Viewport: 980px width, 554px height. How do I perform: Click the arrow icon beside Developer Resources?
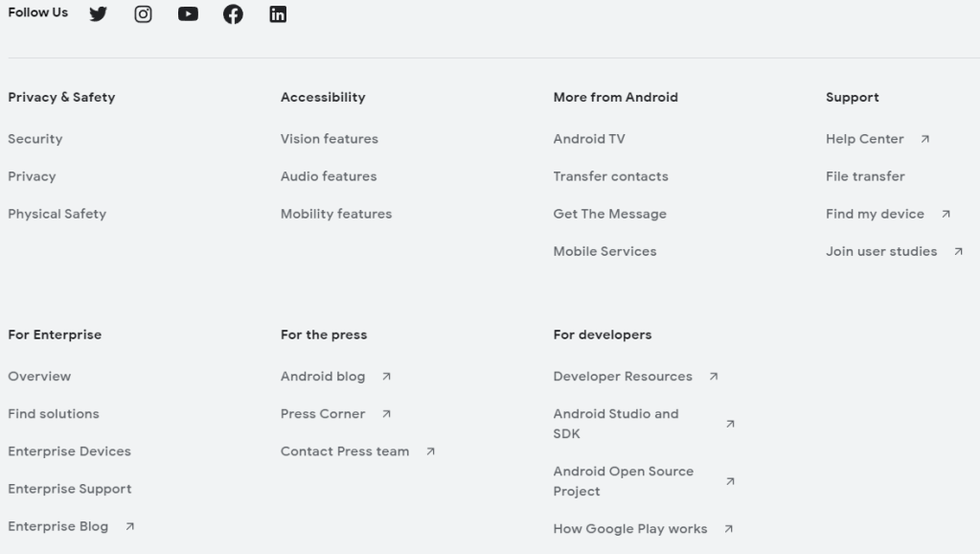714,377
